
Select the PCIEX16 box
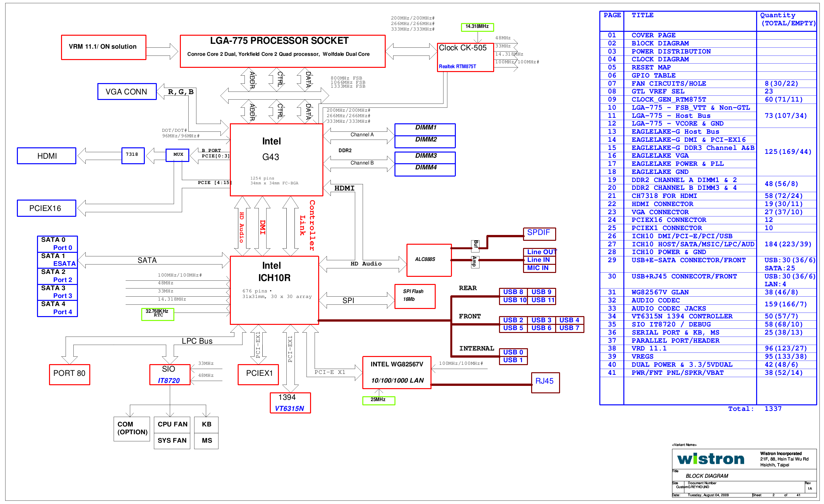[47, 208]
